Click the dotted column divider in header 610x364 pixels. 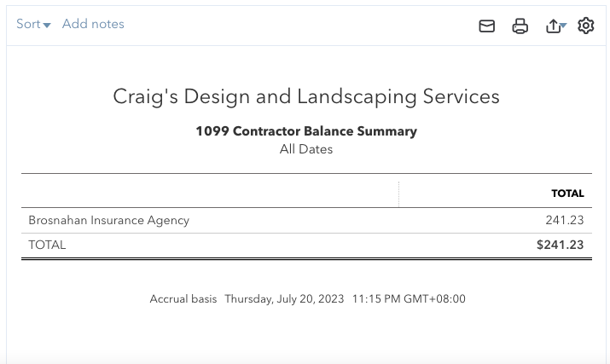[x=398, y=194]
